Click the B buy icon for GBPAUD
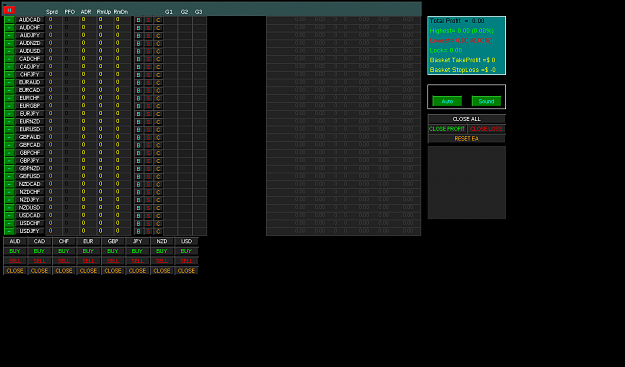Viewport: 625px width, 367px height. (x=138, y=138)
